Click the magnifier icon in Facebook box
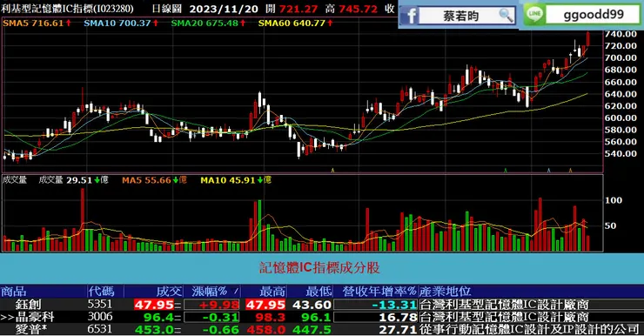The height and width of the screenshot is (336, 644). pyautogui.click(x=506, y=16)
